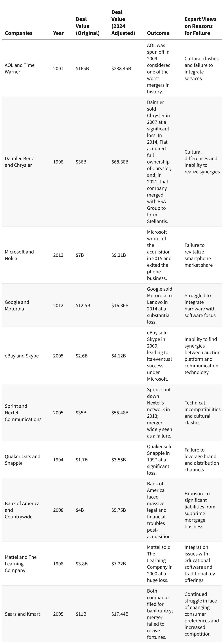Click Bank of America and Countrywide cell

[x=22, y=510]
